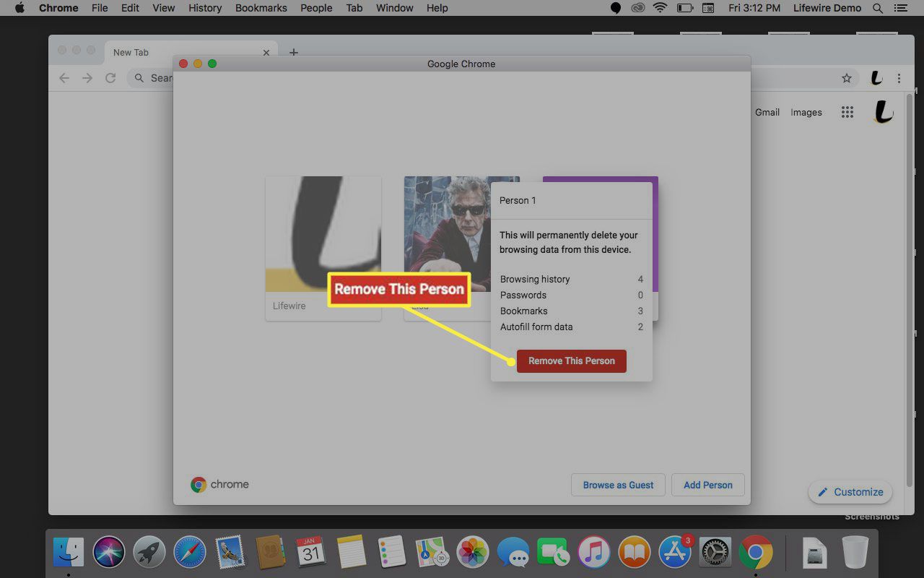Open Google Chrome from the Dock
The image size is (924, 578).
(x=756, y=553)
